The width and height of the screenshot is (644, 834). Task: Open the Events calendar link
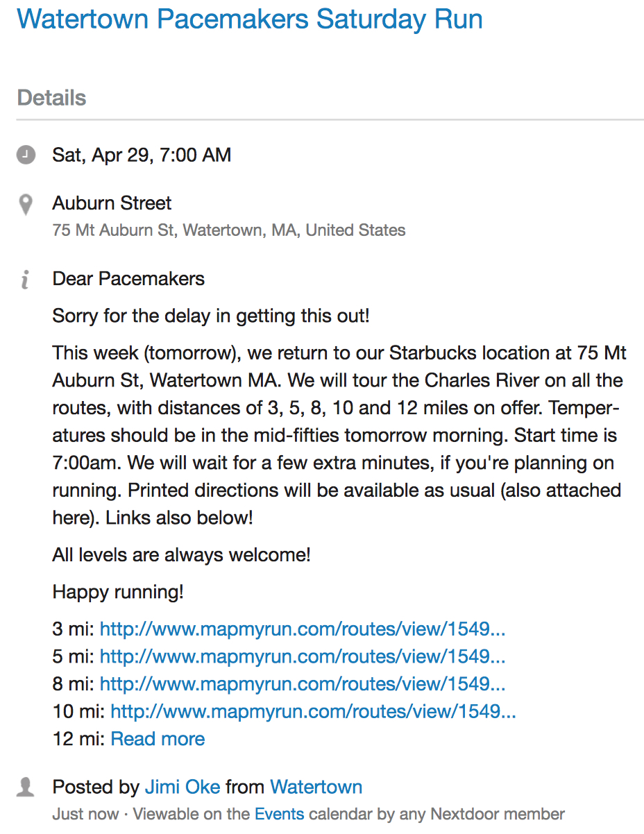tap(280, 814)
